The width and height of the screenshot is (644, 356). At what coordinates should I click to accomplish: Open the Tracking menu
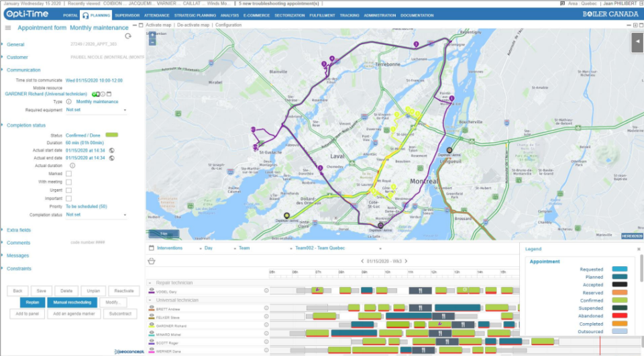[x=350, y=15]
